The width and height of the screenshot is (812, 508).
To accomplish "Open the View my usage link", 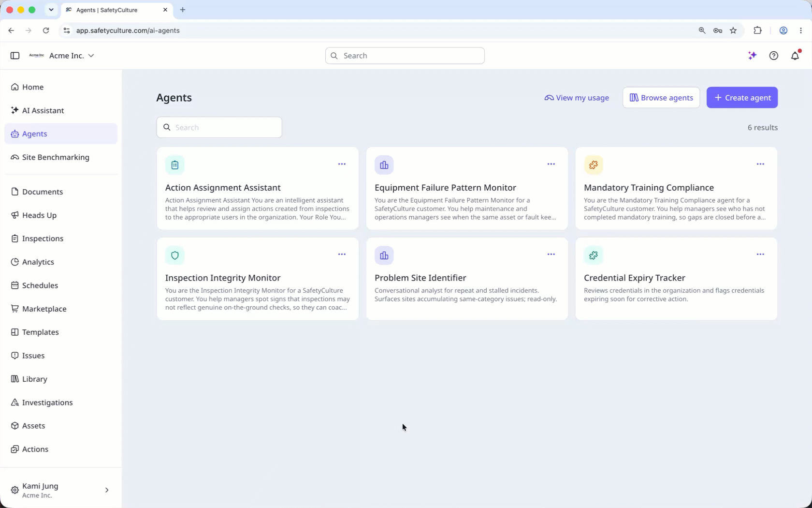I will (x=577, y=98).
